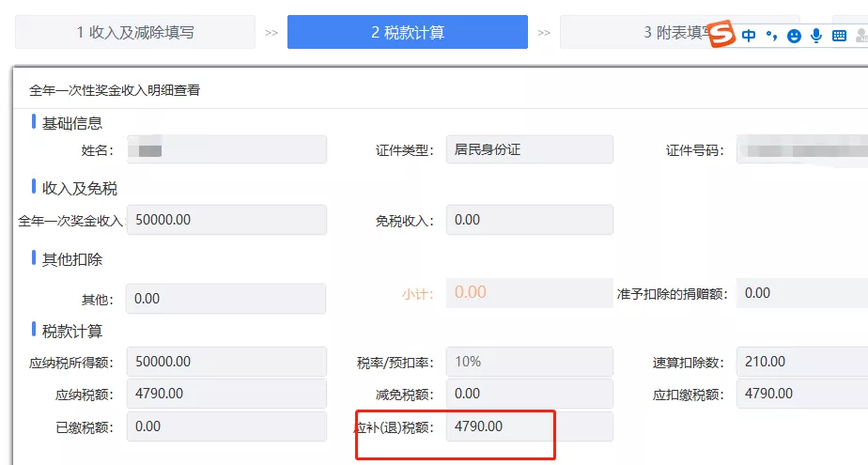The width and height of the screenshot is (868, 465).
Task: Click the 已缴税额 field
Action: coord(226,426)
